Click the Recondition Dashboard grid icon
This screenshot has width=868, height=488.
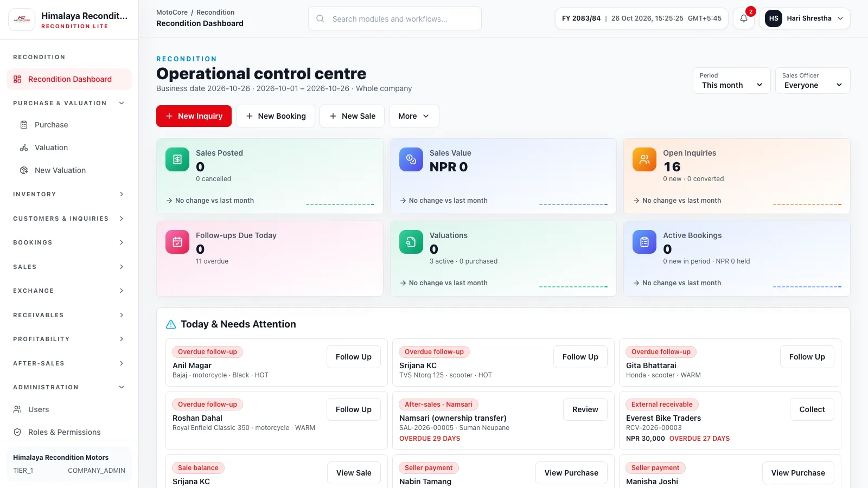(17, 79)
